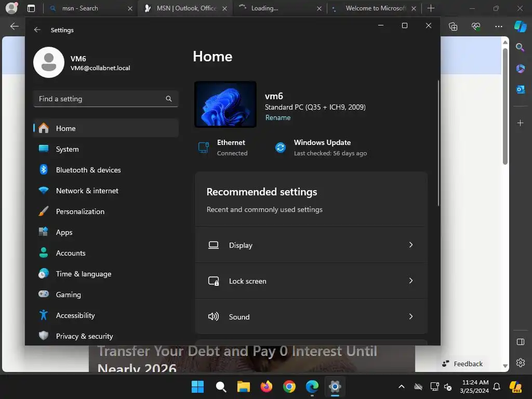
Task: Switch to the msn - Search browser tab
Action: (89, 8)
